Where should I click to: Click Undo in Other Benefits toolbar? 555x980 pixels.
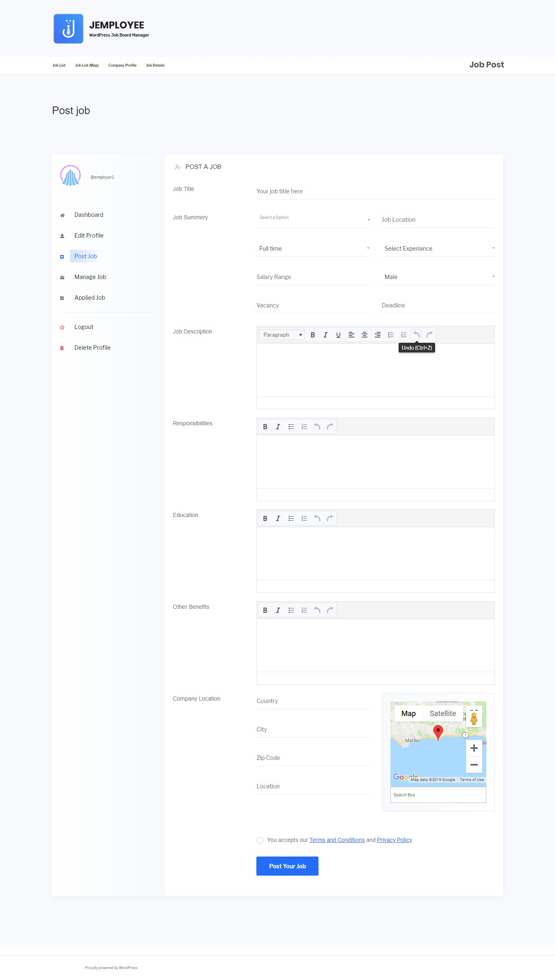[x=317, y=610]
